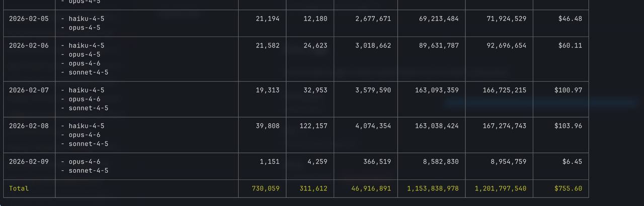Viewport: 644px width, 206px height.
Task: Click the 2026-02-05 date cell
Action: (x=29, y=19)
